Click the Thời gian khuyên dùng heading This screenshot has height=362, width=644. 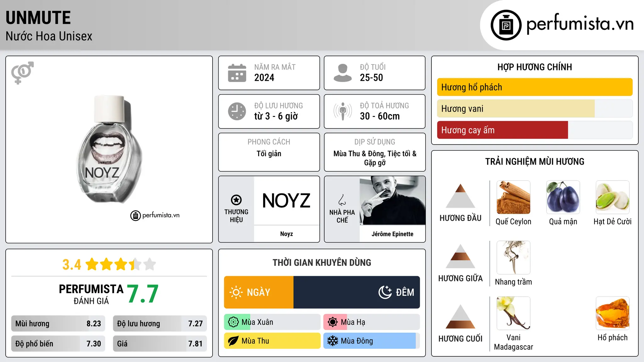pos(322,262)
